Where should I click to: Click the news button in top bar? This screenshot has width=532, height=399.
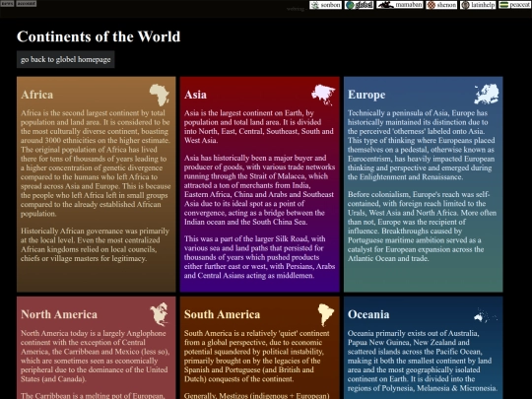[x=7, y=3]
